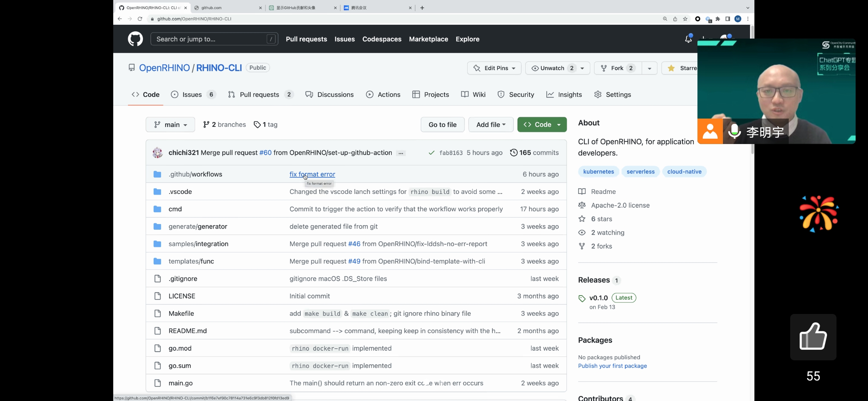Switch to the Issues repository tab
The image size is (868, 401).
(x=193, y=94)
